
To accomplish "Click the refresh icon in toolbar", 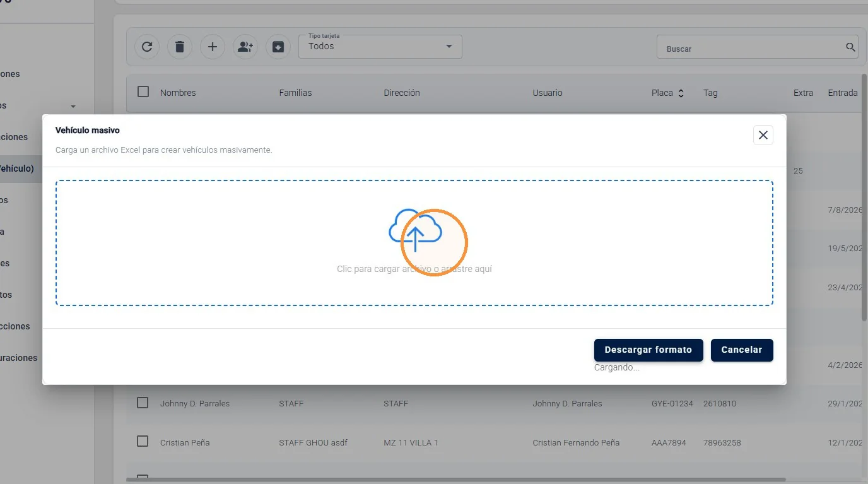I will [147, 47].
